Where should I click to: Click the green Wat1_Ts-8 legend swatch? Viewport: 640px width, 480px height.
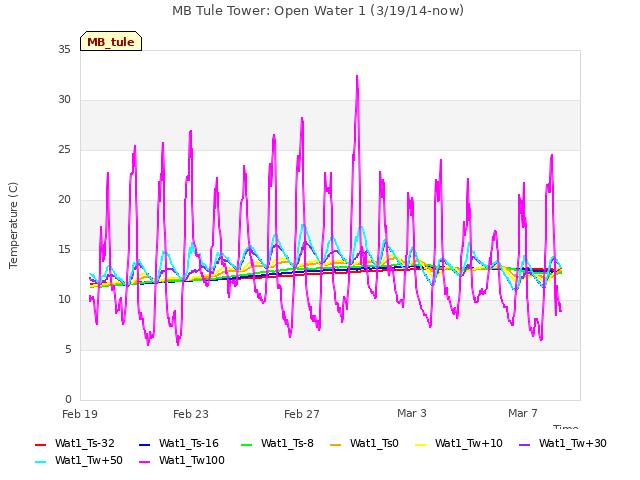pos(247,444)
